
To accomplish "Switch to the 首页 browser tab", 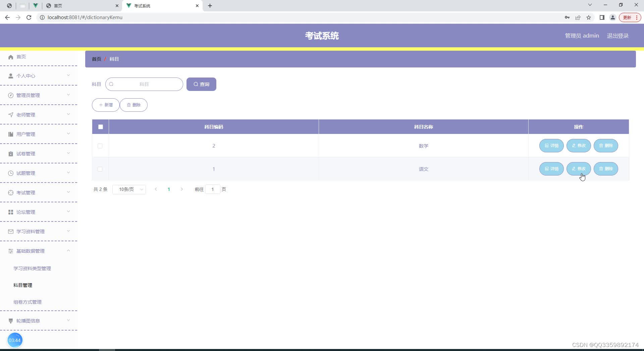I will tap(83, 6).
